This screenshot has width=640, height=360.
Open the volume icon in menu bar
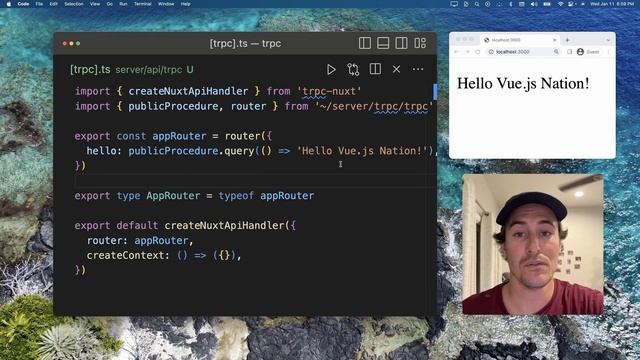pyautogui.click(x=534, y=4)
